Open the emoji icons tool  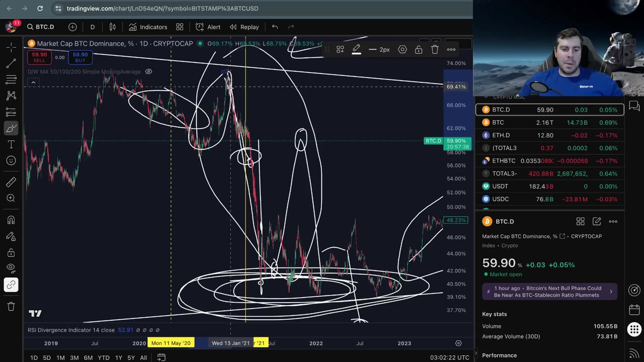11,161
